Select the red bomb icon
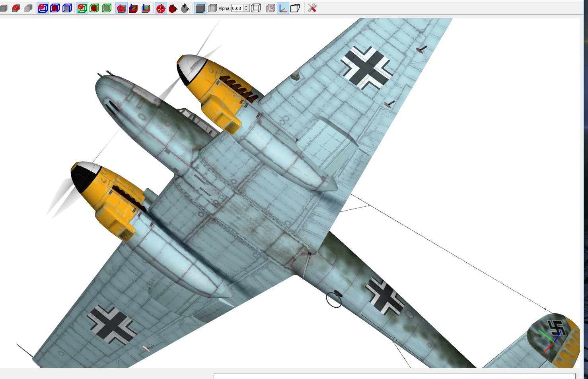Screen dimensions: 588x379 coord(173,8)
